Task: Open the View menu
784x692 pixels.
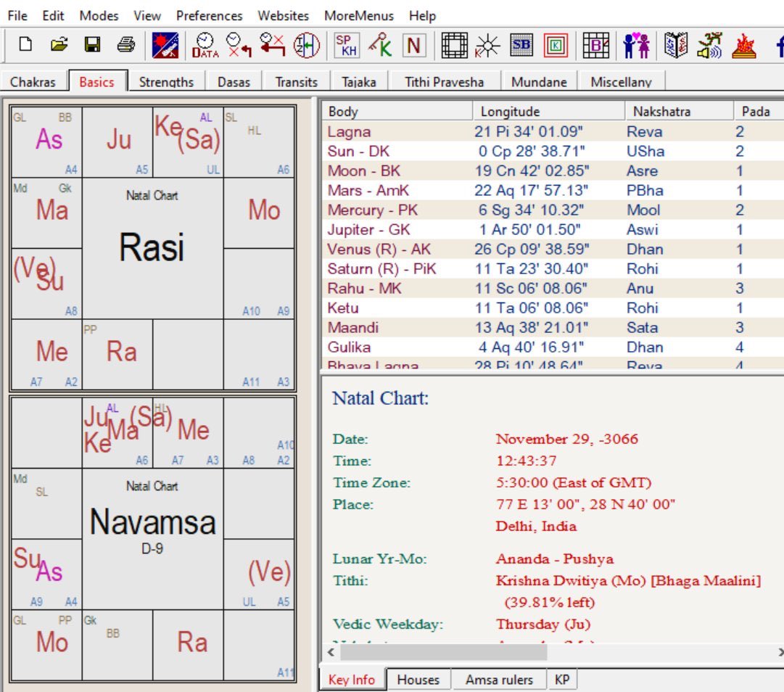Action: [x=147, y=15]
